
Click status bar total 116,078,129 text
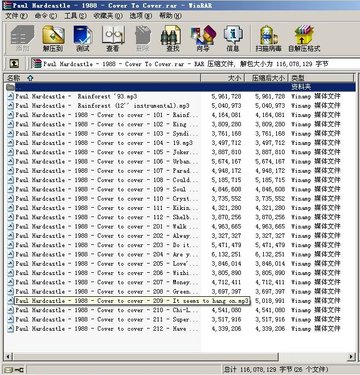(276, 369)
